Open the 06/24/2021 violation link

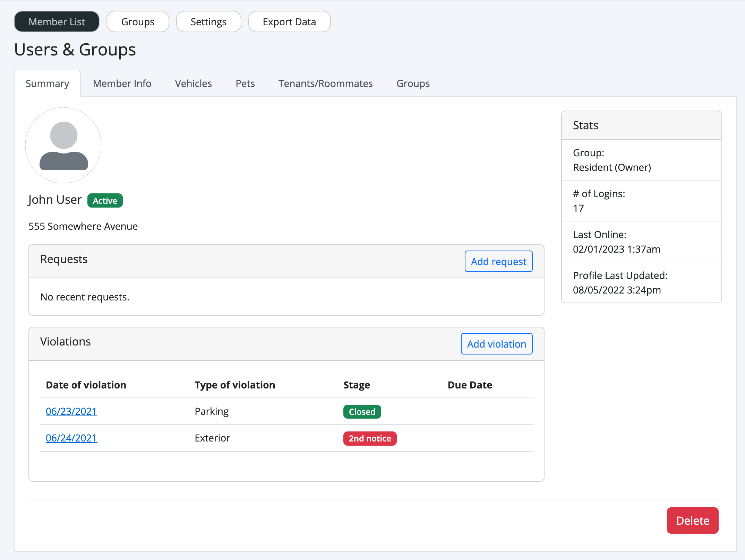coord(71,438)
